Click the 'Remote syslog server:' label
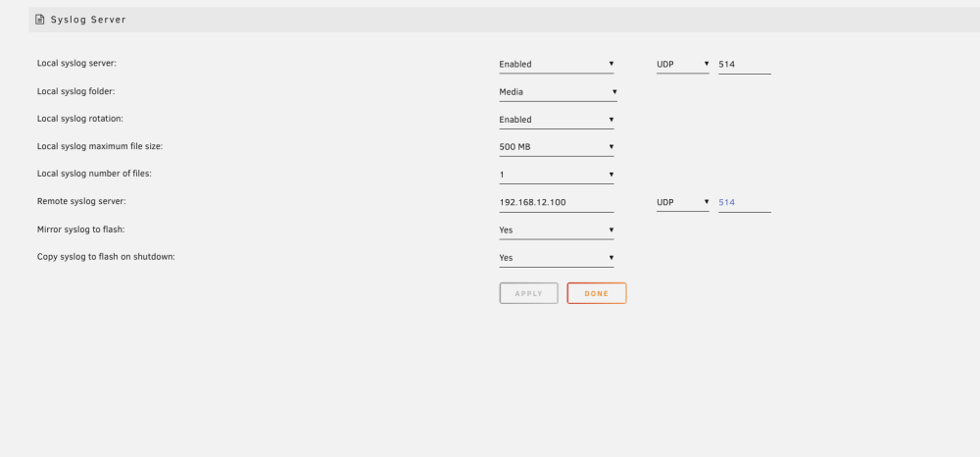The width and height of the screenshot is (980, 457). pos(82,201)
